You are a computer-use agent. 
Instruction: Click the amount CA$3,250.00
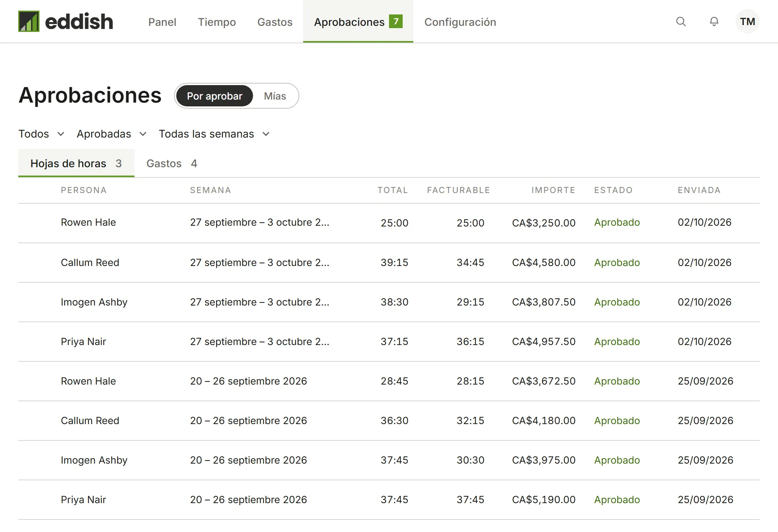[x=544, y=223]
